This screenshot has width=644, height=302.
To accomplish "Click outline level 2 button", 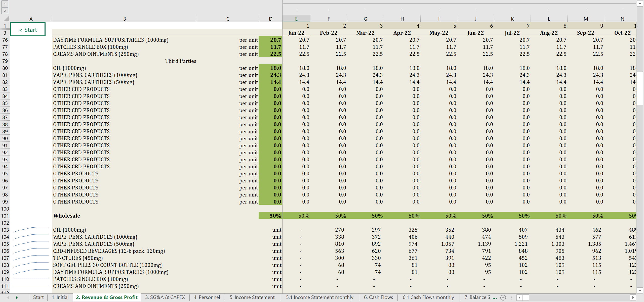I will [5, 11].
